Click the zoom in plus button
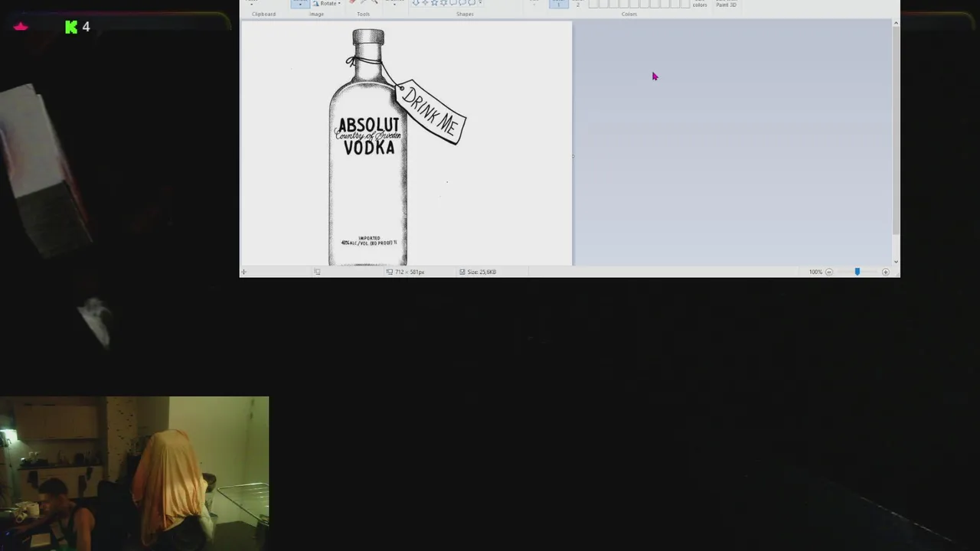The width and height of the screenshot is (980, 551). (886, 272)
